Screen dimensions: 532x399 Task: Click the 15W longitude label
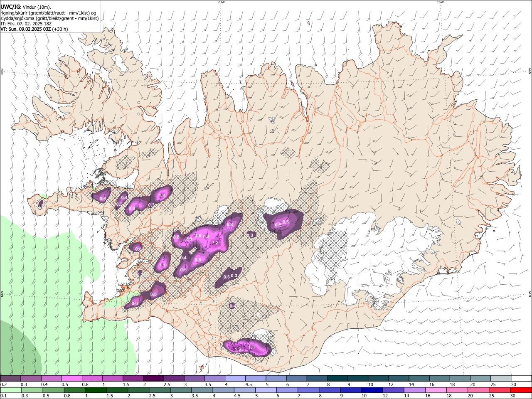440,2
